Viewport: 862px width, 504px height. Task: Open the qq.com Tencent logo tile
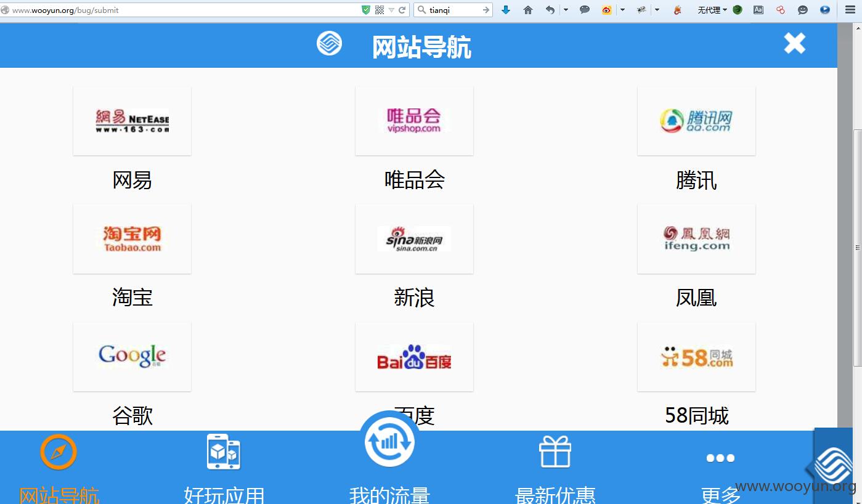696,121
